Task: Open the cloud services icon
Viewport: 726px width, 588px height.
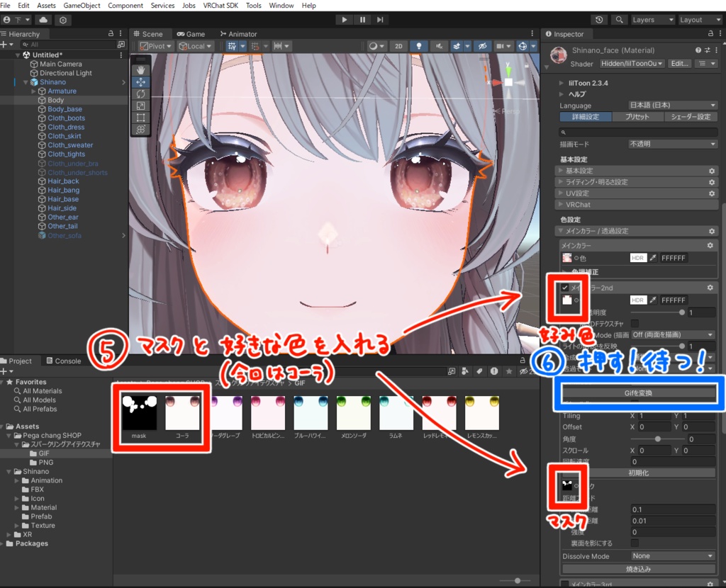Action: (43, 20)
